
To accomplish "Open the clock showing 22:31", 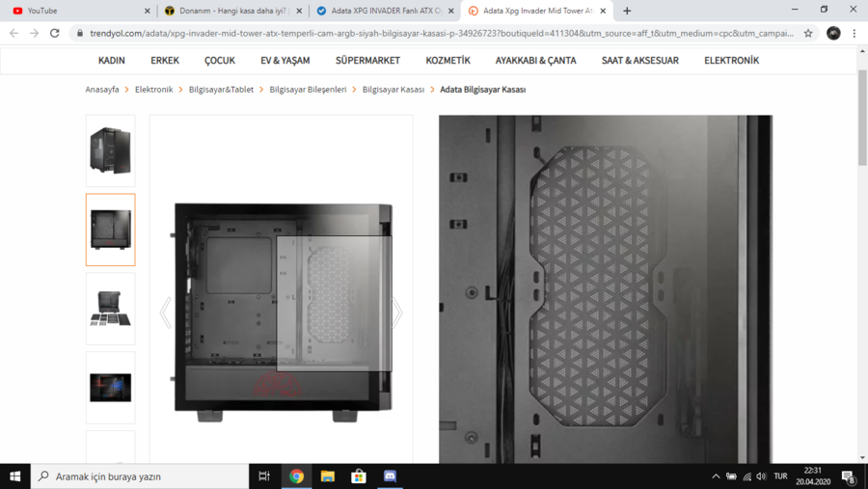I will pyautogui.click(x=813, y=476).
